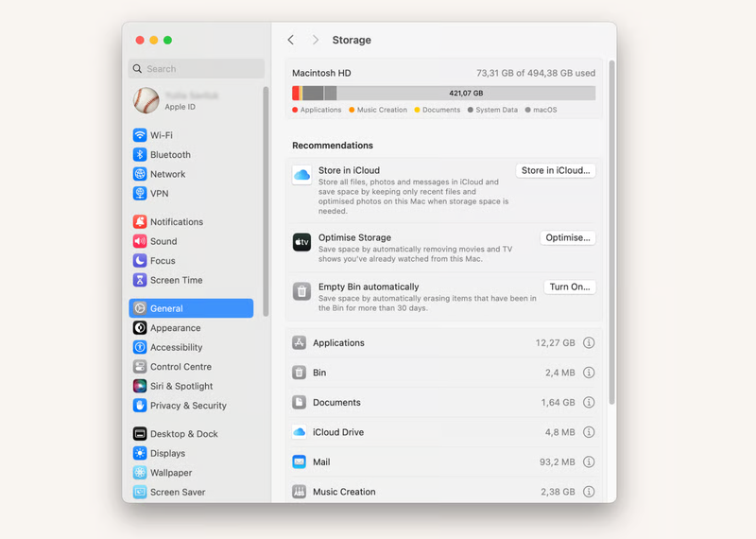
Task: Click the Applications row in storage list
Action: (x=443, y=342)
